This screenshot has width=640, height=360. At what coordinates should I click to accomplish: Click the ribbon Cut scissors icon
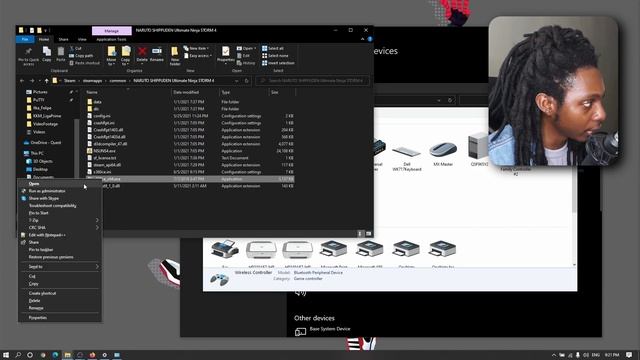point(72,48)
